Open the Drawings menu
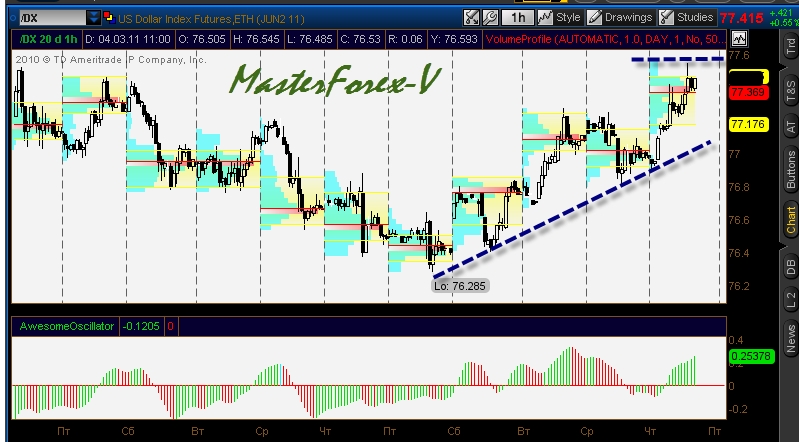Viewport: 799px width, 442px height. [x=628, y=17]
